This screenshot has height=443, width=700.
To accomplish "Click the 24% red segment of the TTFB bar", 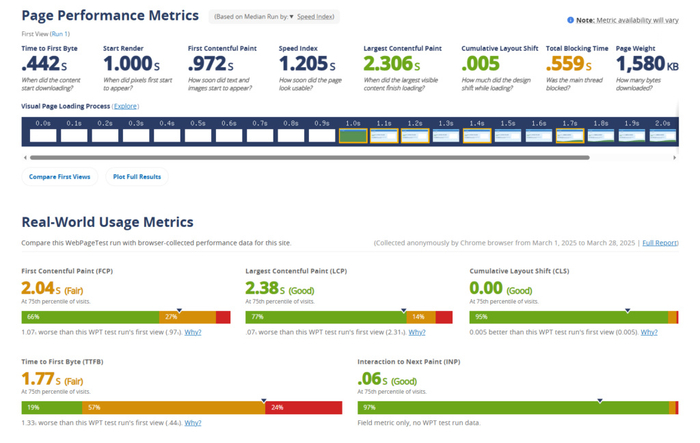I will tap(304, 408).
